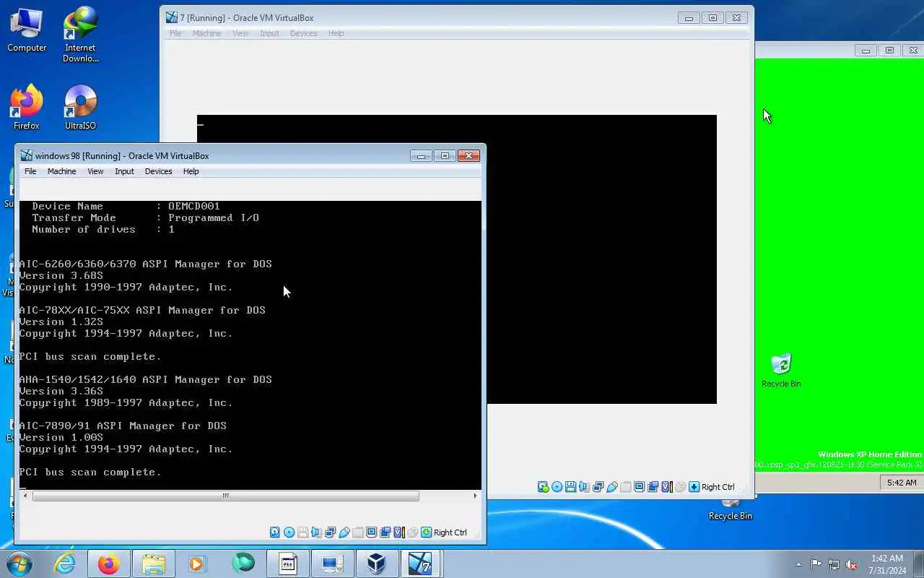Select Firefox desktop icon
This screenshot has width=924, height=578.
(x=27, y=108)
